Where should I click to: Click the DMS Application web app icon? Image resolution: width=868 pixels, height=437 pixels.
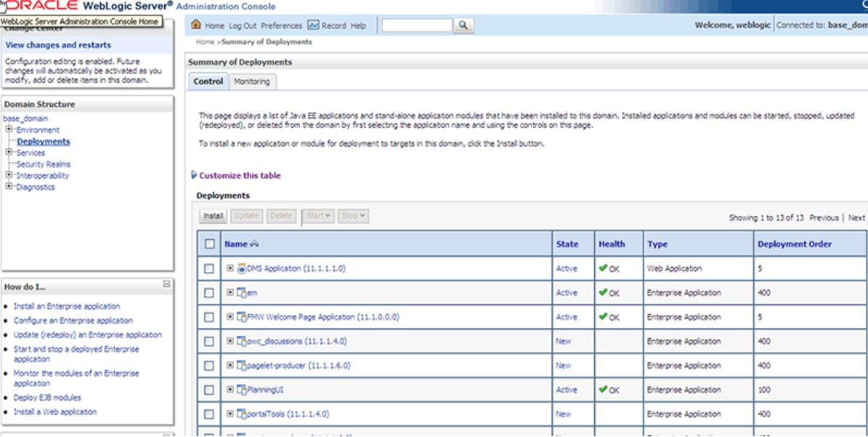[x=241, y=268]
